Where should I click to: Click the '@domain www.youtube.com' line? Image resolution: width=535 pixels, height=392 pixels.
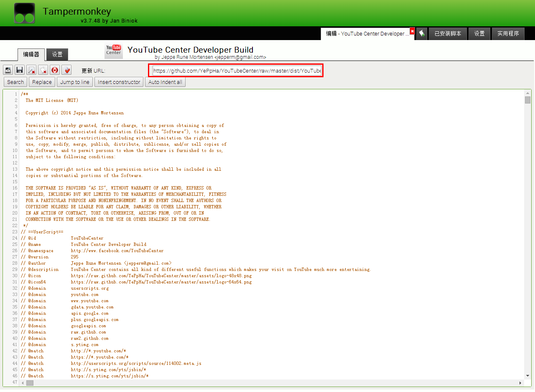pos(64,301)
